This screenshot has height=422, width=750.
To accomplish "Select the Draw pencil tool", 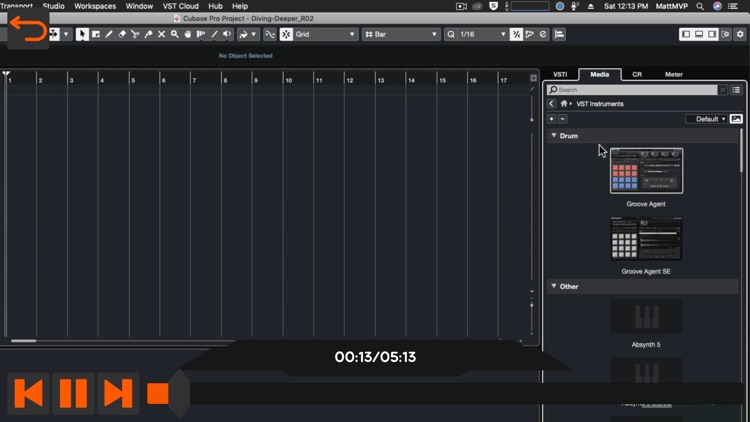I will pos(109,34).
